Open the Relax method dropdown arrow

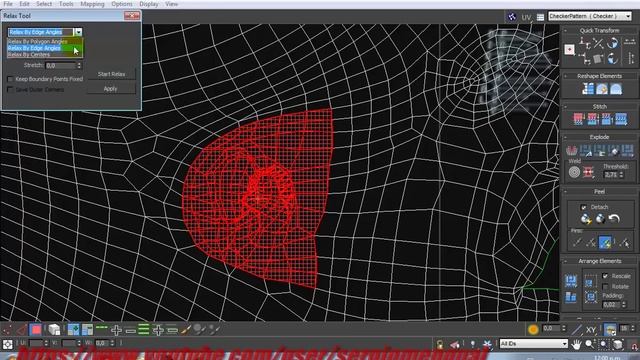pyautogui.click(x=78, y=32)
